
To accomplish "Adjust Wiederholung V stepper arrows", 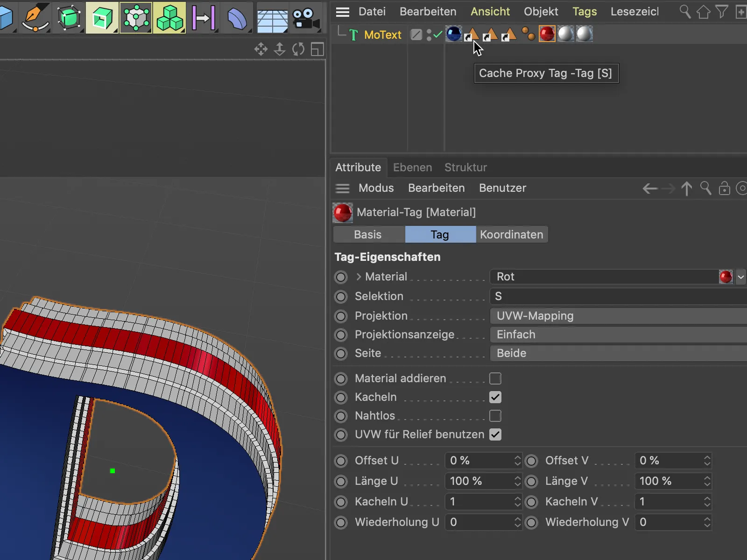I will (x=707, y=522).
